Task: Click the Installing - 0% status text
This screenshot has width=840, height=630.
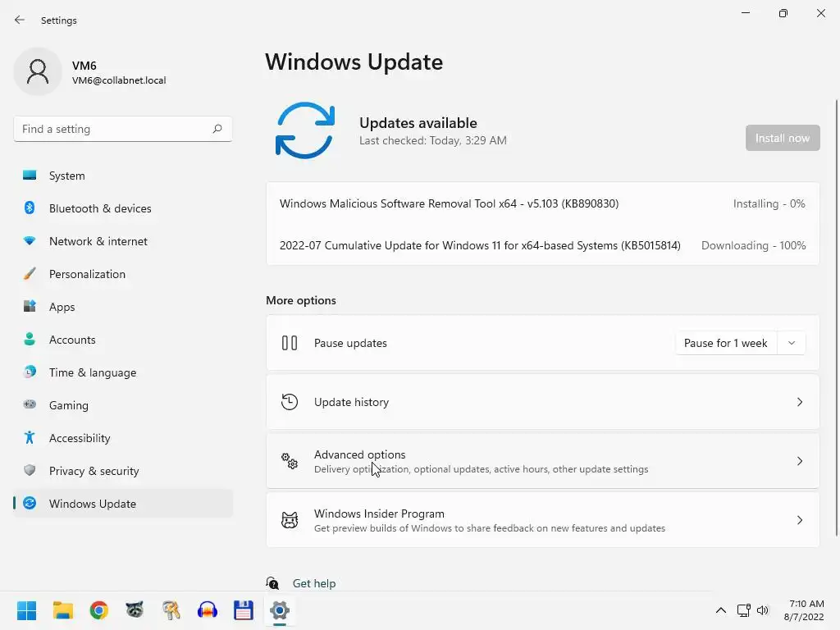Action: (769, 203)
